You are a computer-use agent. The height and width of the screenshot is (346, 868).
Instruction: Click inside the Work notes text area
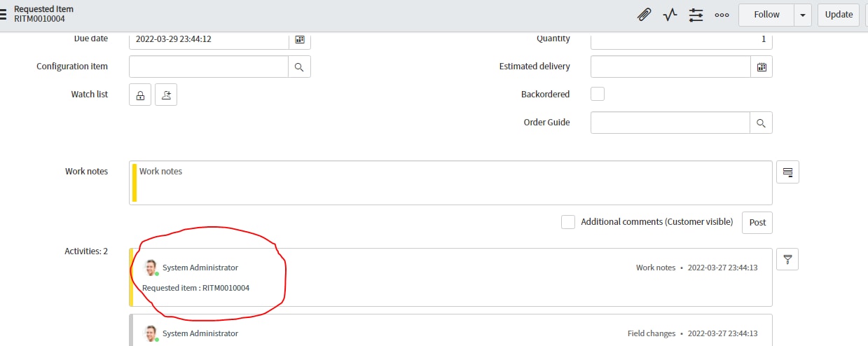(x=450, y=183)
